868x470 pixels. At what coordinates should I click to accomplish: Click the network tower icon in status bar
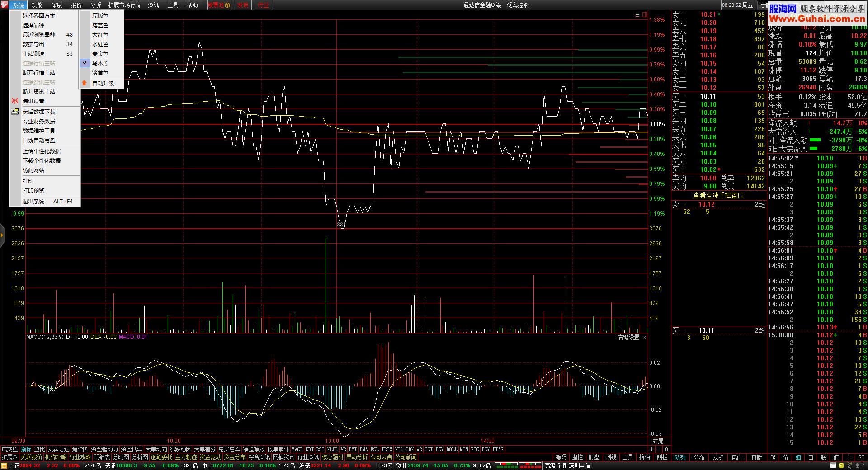coord(850,466)
